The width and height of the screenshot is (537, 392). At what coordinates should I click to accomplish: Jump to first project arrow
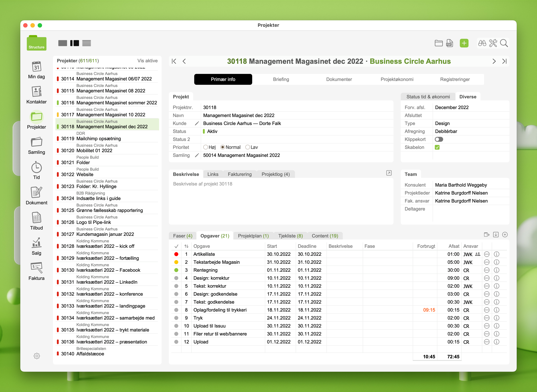pos(174,61)
